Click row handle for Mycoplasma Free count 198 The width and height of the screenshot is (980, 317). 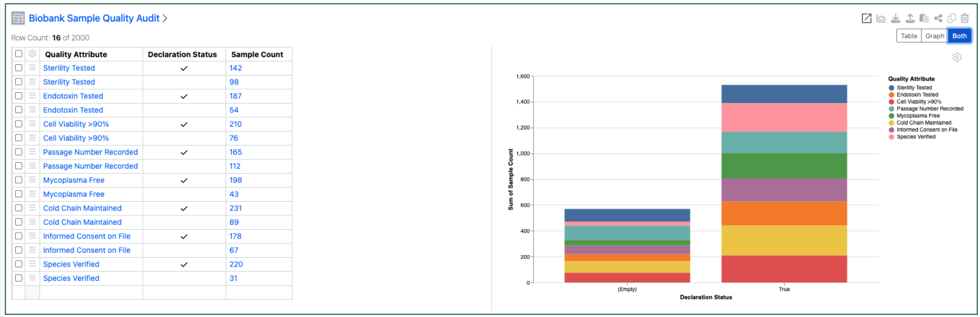click(x=32, y=180)
